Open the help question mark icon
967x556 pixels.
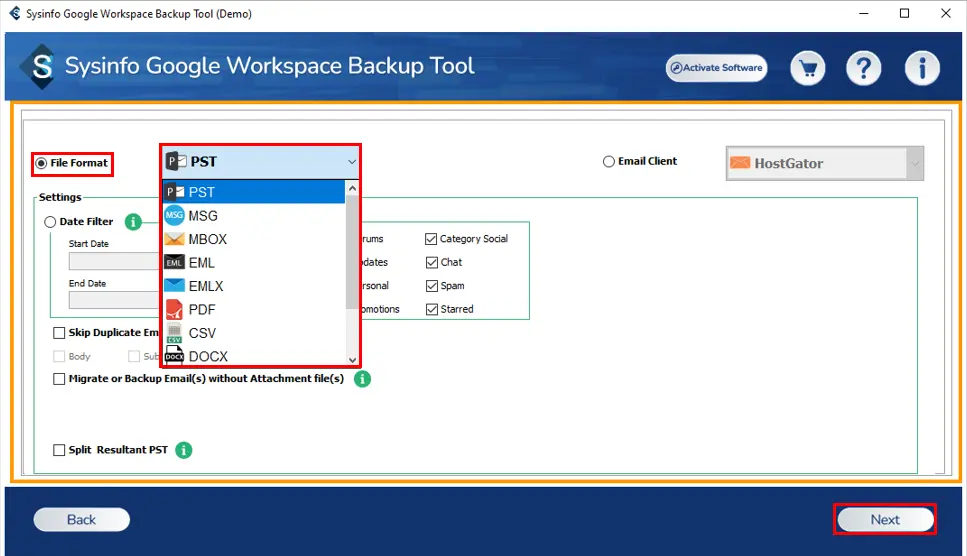click(863, 68)
